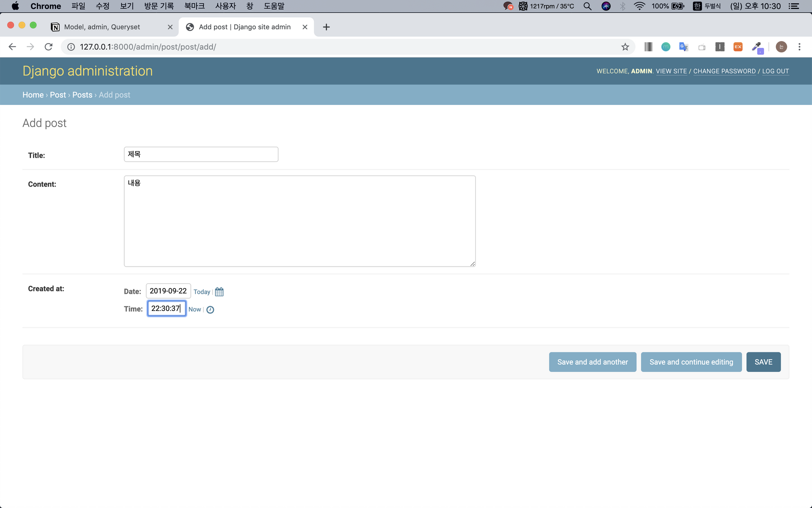Go to Posts breadcrumb link
The width and height of the screenshot is (812, 508).
(x=82, y=95)
